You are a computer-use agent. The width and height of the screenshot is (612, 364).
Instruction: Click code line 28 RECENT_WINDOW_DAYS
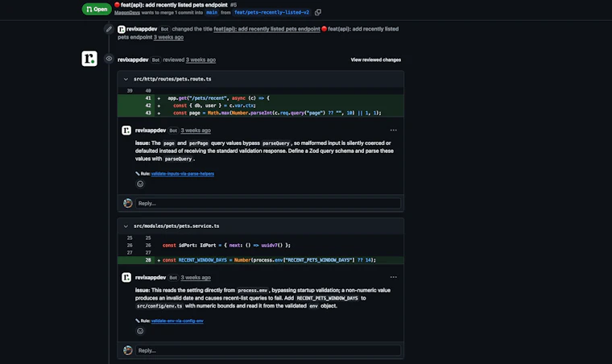tap(261, 260)
